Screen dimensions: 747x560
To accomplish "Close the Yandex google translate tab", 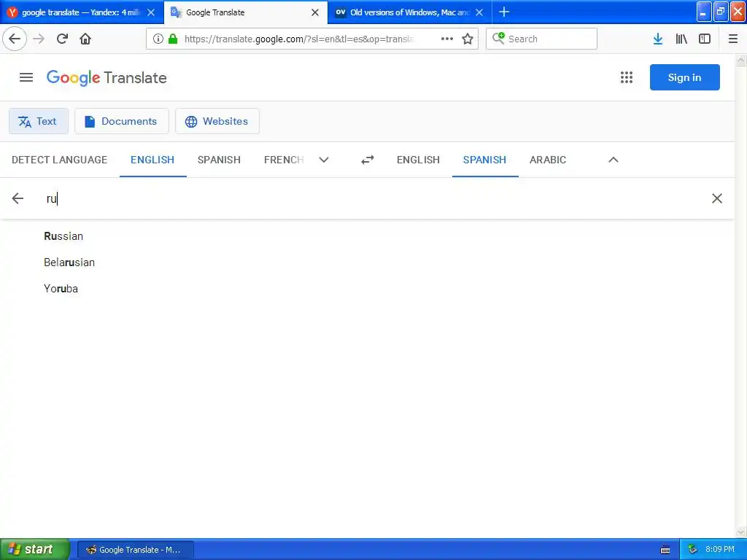I will tap(151, 12).
